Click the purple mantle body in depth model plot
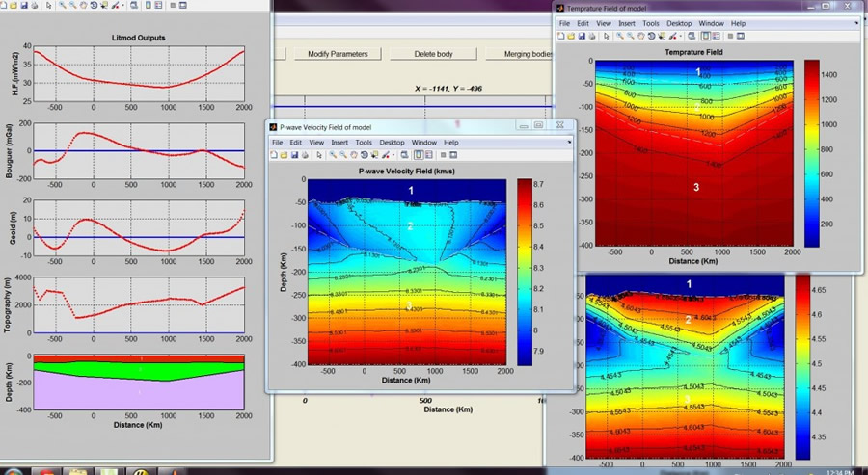 coord(138,392)
